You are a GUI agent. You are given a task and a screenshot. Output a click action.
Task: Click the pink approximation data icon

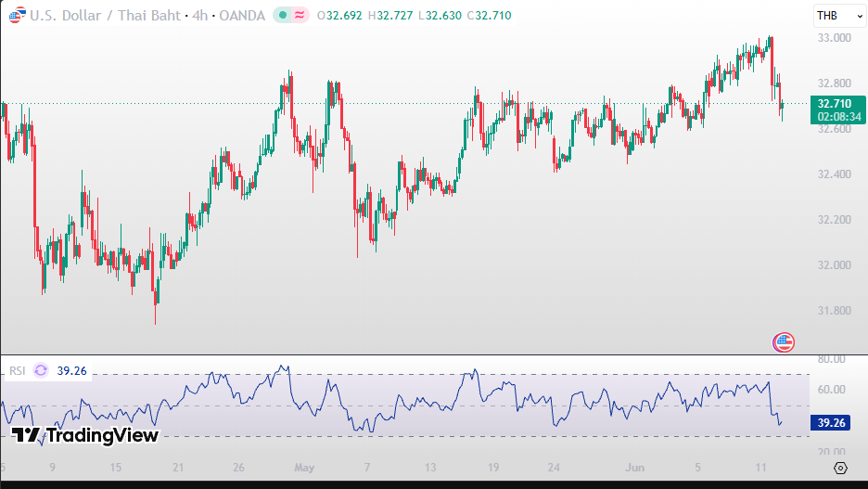pos(300,15)
